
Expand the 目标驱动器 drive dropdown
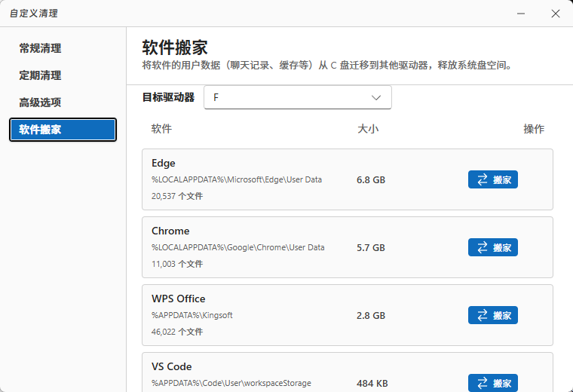pyautogui.click(x=298, y=97)
